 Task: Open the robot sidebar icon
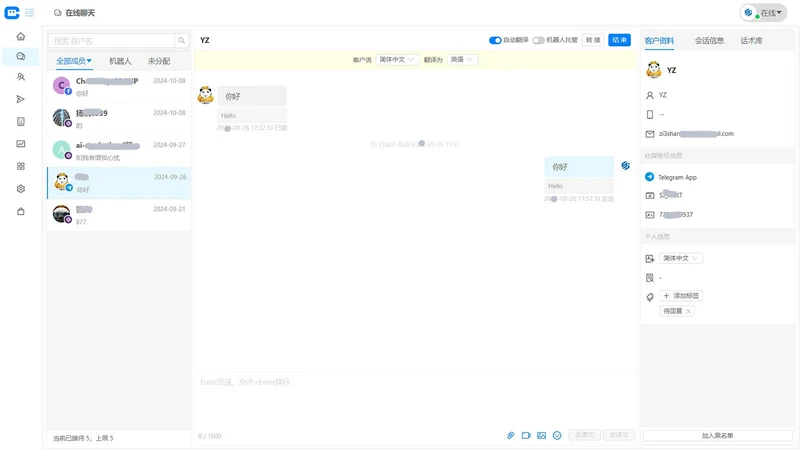pos(20,121)
